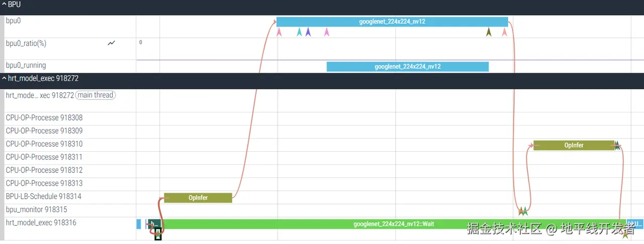The width and height of the screenshot is (644, 244).
Task: Collapse the BPU track group chevron
Action: (x=5, y=5)
